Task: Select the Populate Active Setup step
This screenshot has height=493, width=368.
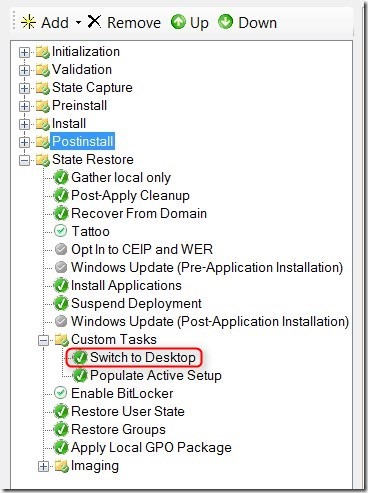Action: tap(156, 376)
